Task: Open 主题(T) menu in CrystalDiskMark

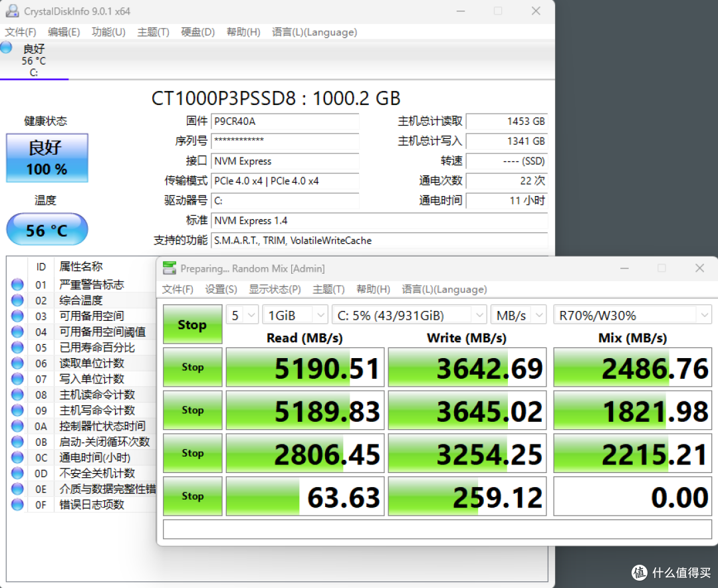Action: [x=329, y=289]
